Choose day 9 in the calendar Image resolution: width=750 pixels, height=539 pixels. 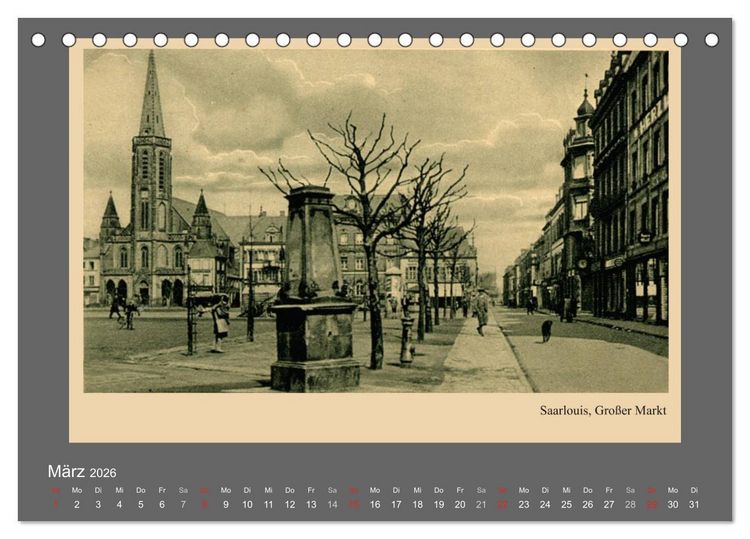tap(226, 505)
